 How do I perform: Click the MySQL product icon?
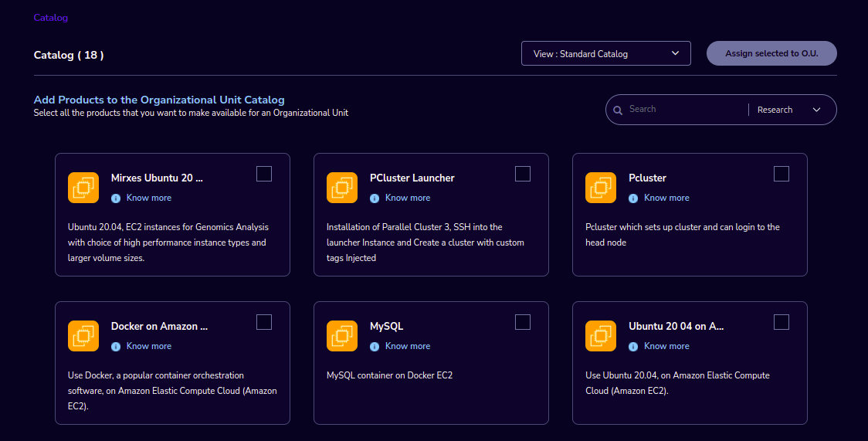click(x=342, y=336)
